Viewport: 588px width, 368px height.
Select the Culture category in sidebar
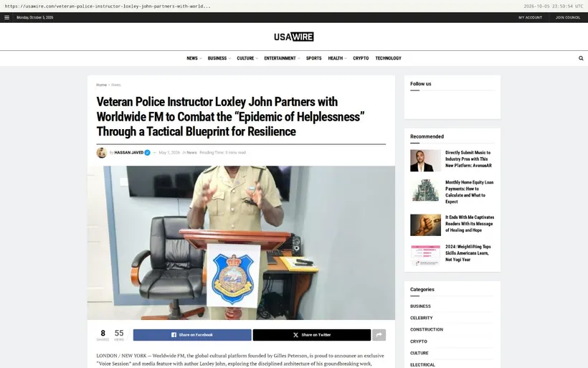click(x=419, y=353)
